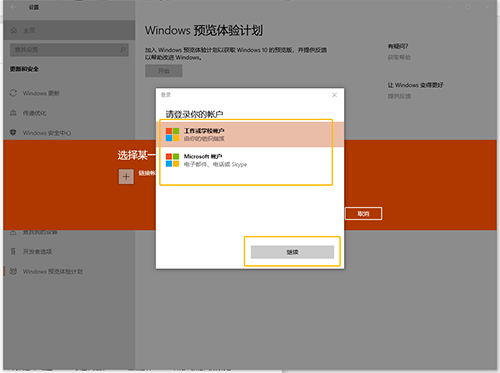Click the Windows 预览体验计划 page title
The height and width of the screenshot is (373, 500).
[204, 30]
